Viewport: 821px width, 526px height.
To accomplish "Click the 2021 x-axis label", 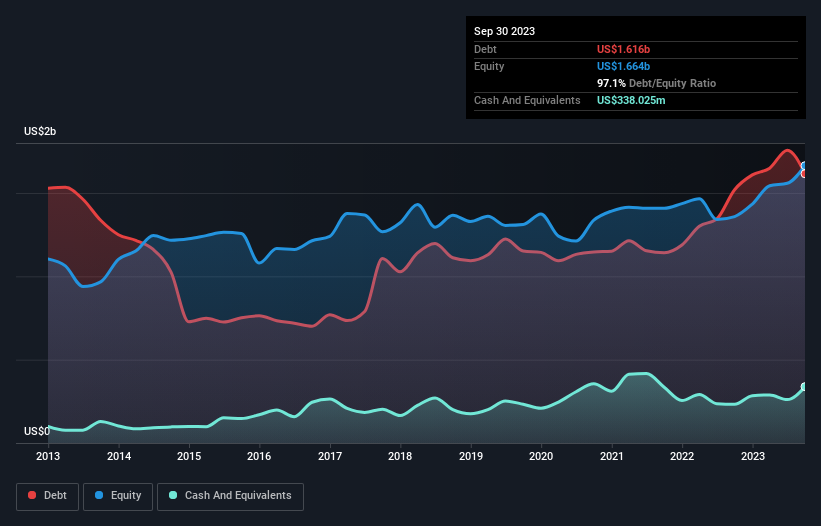I will pos(612,456).
